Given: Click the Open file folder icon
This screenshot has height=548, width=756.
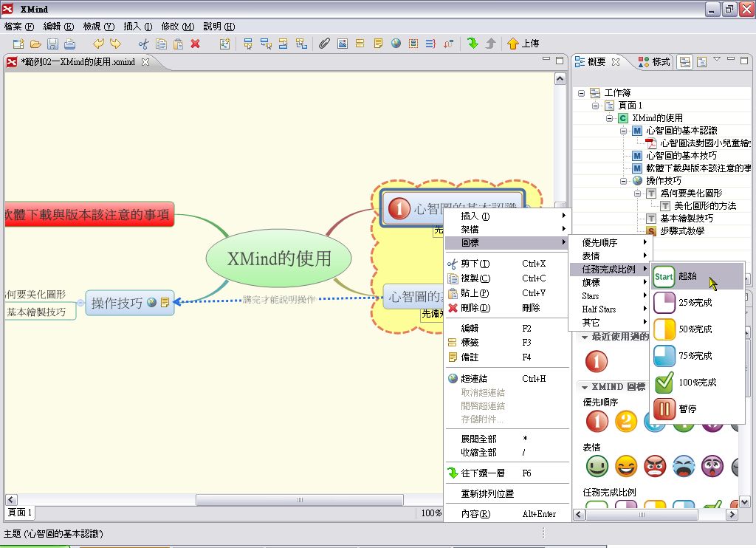Looking at the screenshot, I should 35,44.
